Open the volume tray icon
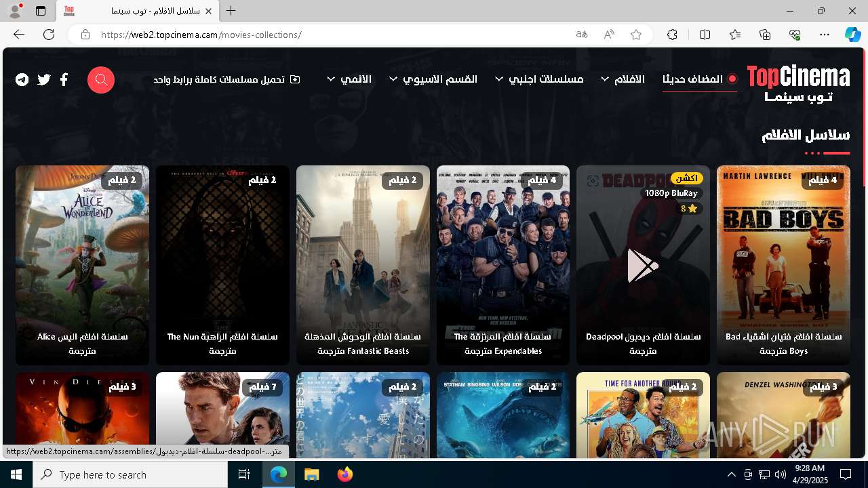Viewport: 868px width, 488px height. [x=780, y=474]
